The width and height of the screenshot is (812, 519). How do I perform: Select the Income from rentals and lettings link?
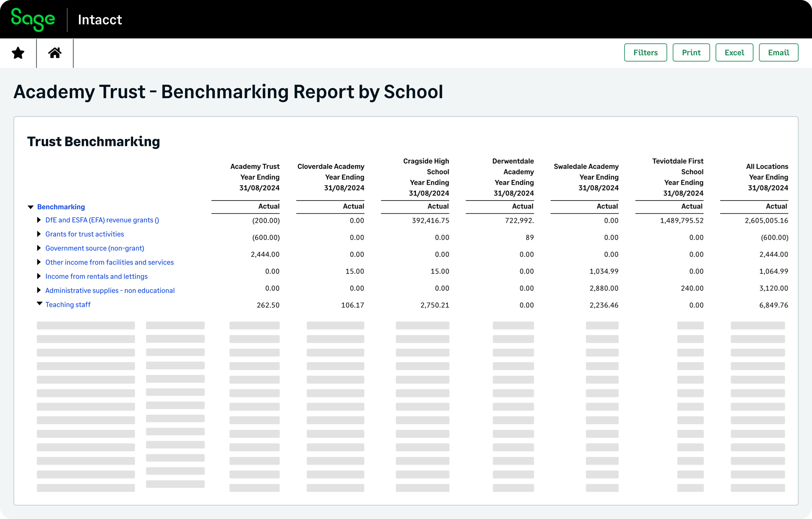(x=96, y=276)
